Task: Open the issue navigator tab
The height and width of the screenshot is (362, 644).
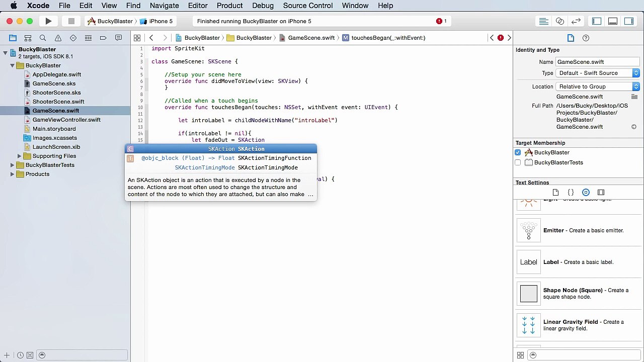Action: click(58, 38)
